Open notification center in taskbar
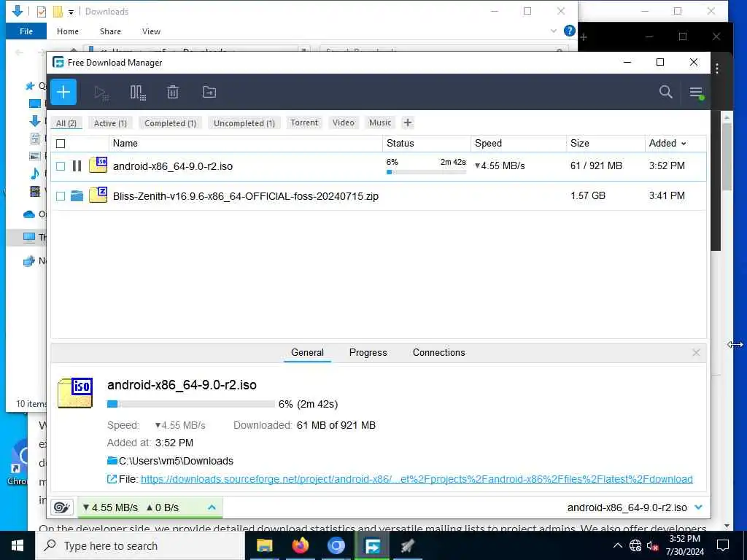 pos(723,545)
